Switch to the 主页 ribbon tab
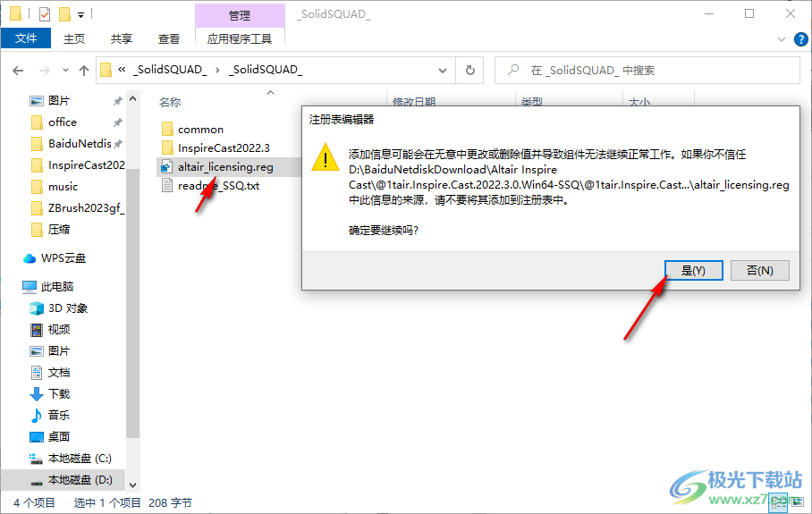The width and height of the screenshot is (812, 514). tap(74, 38)
